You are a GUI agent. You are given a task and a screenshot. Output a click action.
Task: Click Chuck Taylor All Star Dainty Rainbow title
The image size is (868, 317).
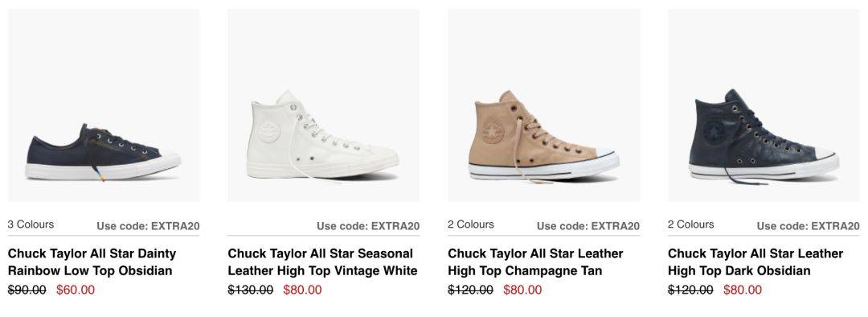[92, 262]
